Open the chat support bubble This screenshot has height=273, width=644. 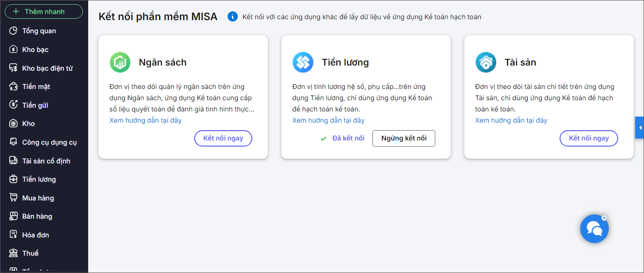pos(594,229)
